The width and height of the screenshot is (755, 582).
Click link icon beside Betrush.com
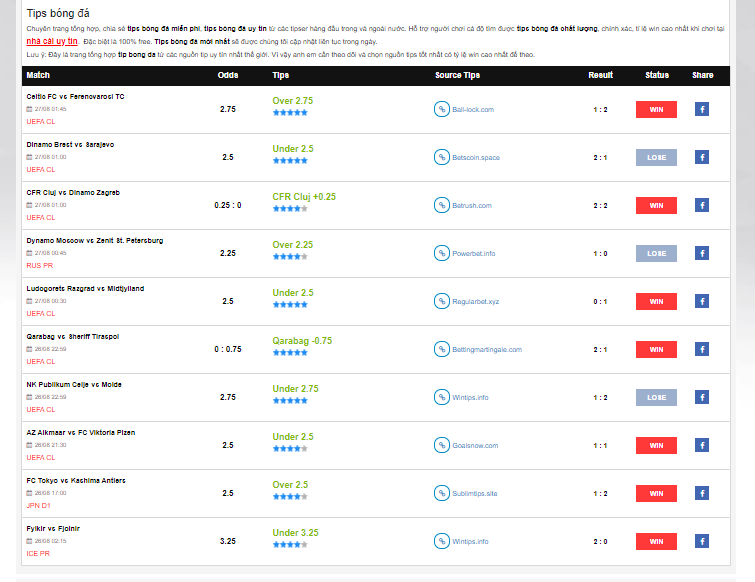tap(442, 205)
